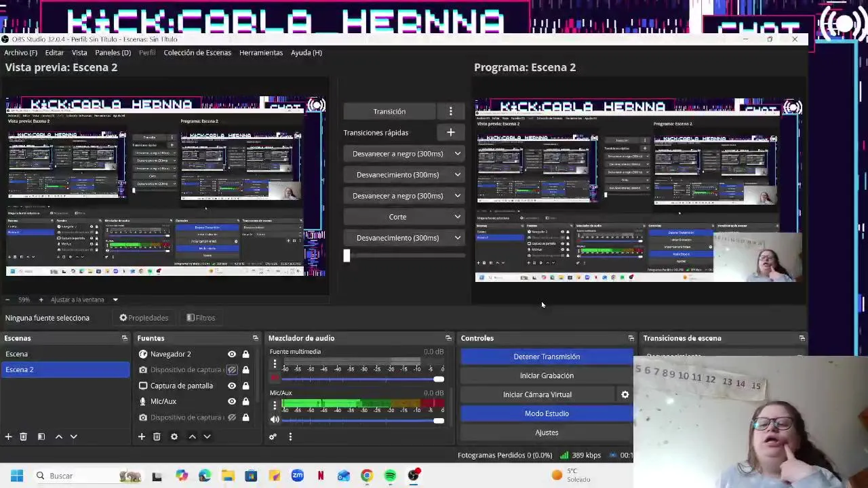This screenshot has height=488, width=868.
Task: Add a new source with plus icon in Fuentes
Action: (142, 436)
